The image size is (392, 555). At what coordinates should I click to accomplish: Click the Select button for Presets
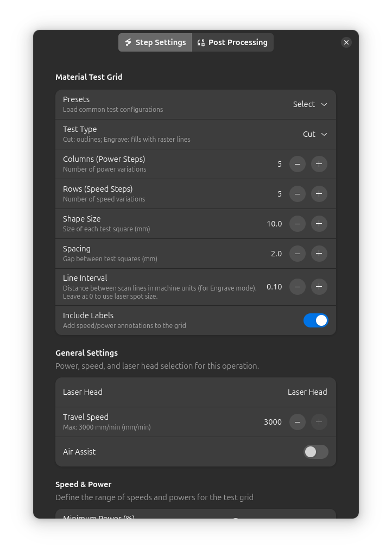point(309,104)
